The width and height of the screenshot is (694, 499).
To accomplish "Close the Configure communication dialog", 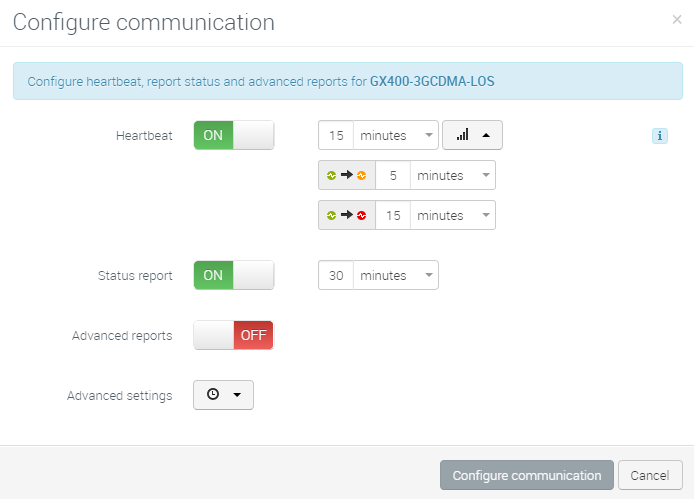I will [677, 19].
